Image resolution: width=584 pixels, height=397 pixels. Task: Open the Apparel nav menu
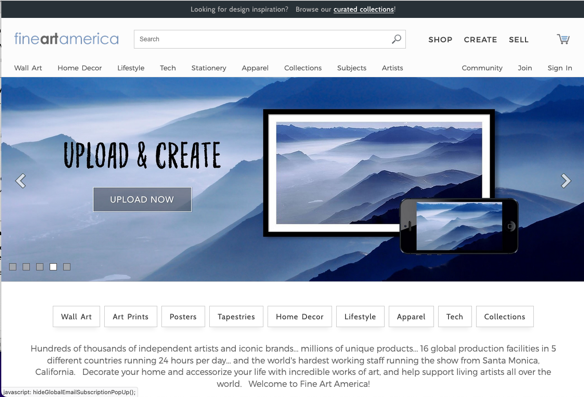[x=255, y=68]
